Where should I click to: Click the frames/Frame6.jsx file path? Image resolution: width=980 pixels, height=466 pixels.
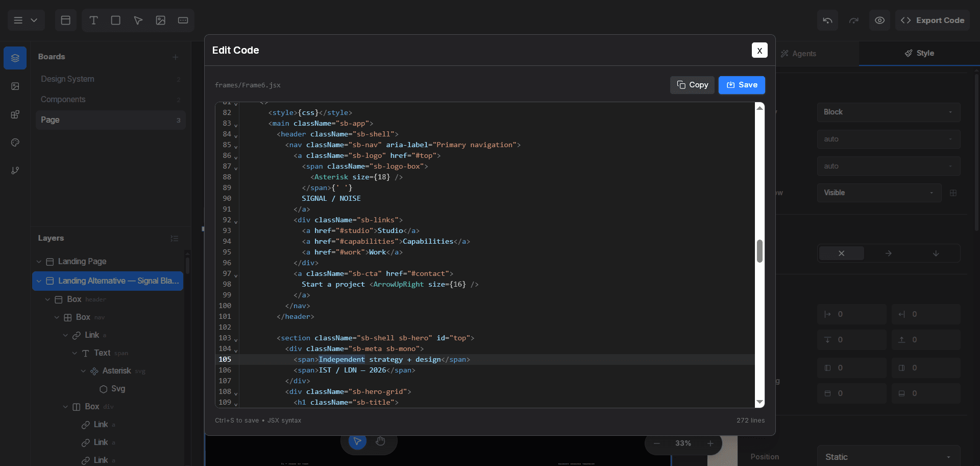pos(248,85)
